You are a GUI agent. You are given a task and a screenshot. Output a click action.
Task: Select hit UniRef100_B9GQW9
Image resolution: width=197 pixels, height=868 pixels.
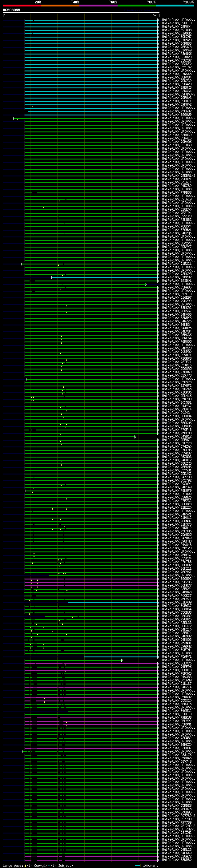click(x=177, y=115)
